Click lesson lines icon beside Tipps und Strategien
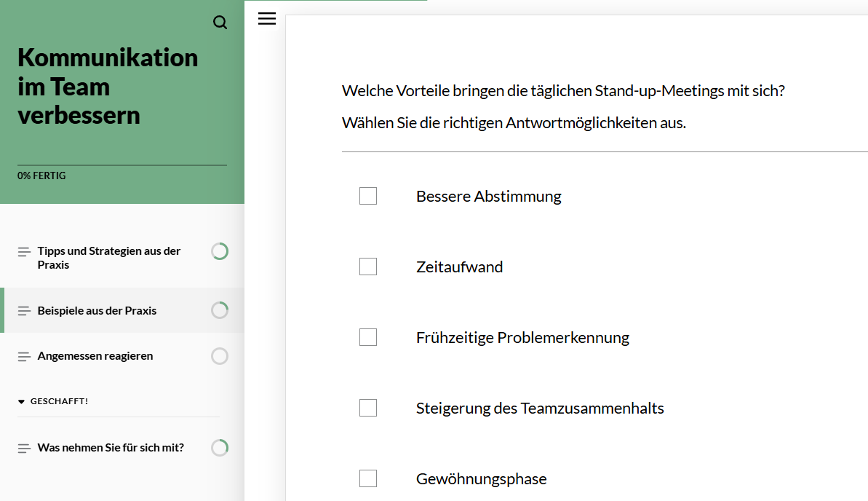868x501 pixels. point(24,252)
